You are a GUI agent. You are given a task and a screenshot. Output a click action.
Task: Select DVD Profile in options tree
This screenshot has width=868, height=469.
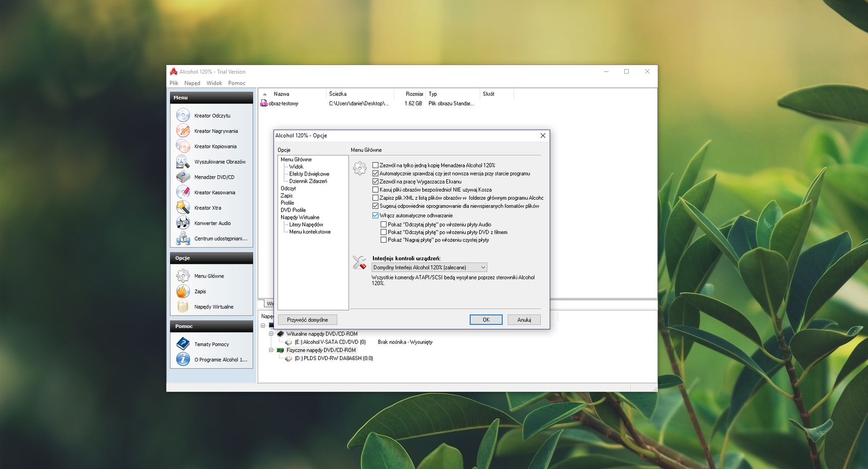click(x=293, y=210)
